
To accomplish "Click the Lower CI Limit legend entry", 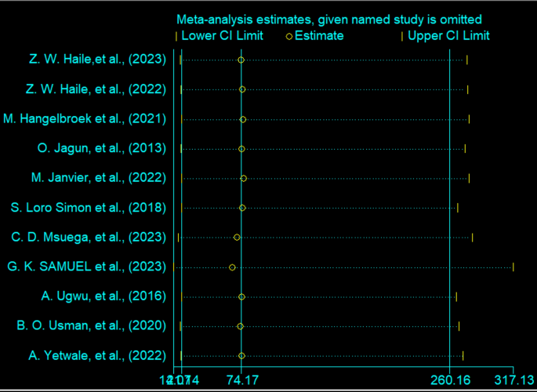I will (220, 36).
